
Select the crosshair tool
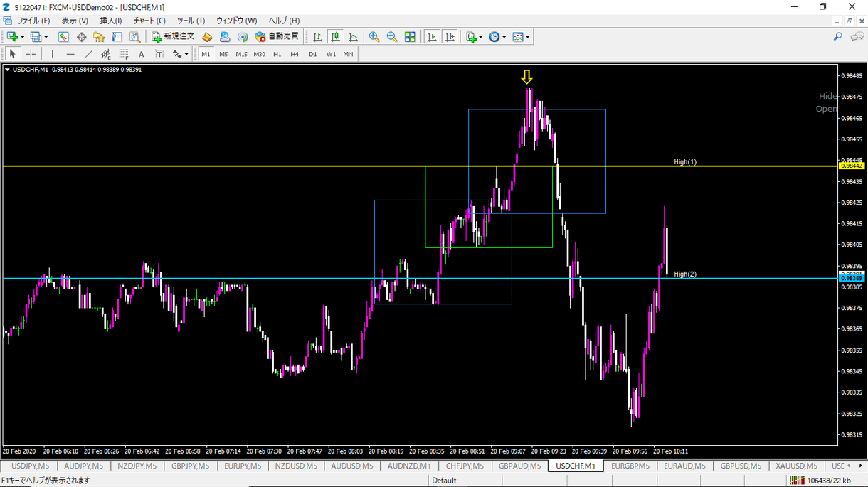point(31,54)
